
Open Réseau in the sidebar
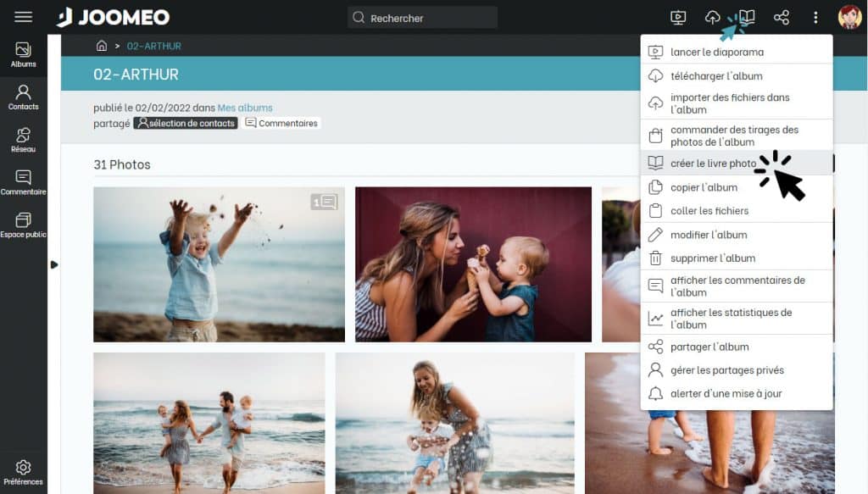coord(23,140)
